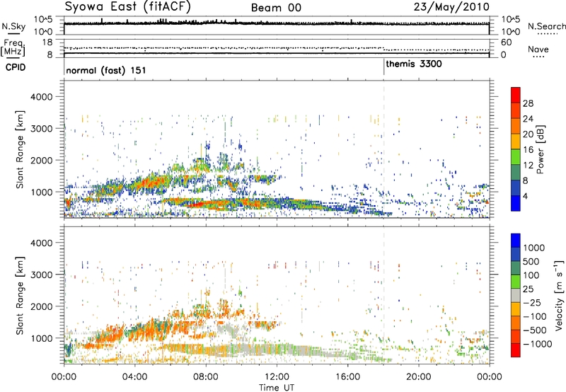Click the '12:00' time axis label

(277, 377)
